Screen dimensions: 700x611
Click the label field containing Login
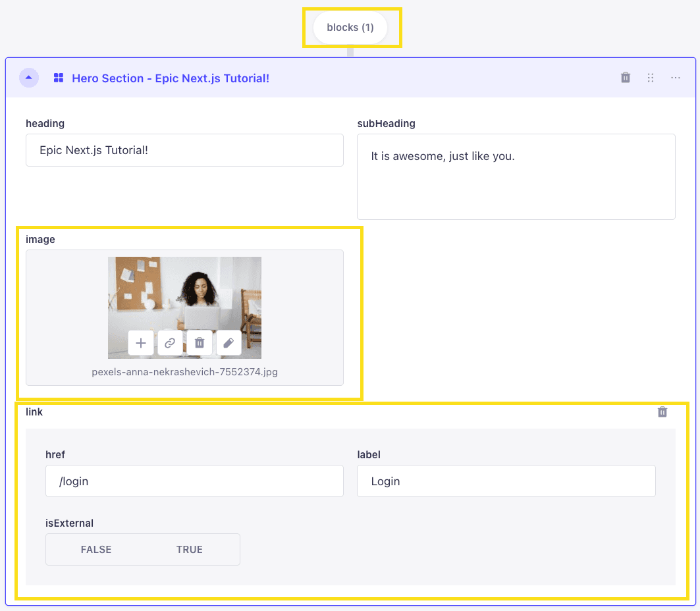(x=506, y=481)
